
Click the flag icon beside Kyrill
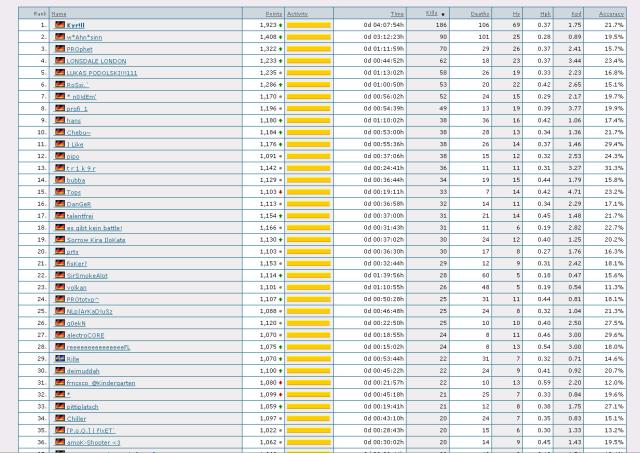60,24
